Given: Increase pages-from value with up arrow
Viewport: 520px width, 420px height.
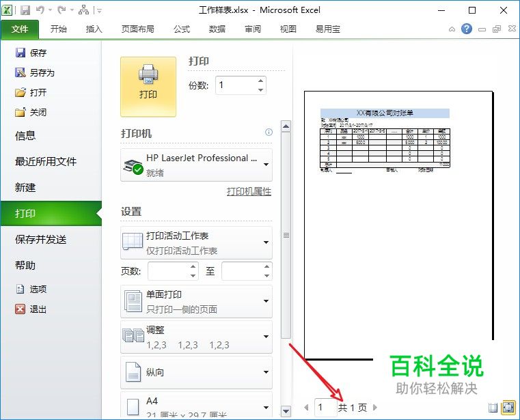Looking at the screenshot, I should tap(193, 266).
